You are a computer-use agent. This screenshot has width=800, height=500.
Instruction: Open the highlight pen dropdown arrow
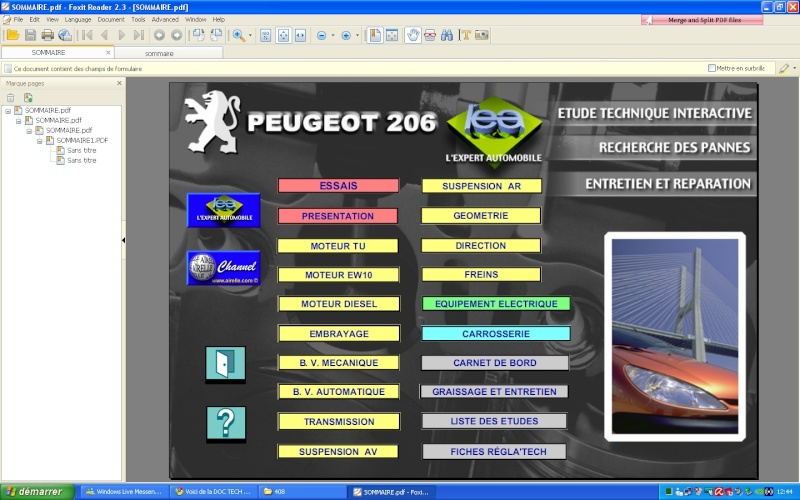coord(794,68)
